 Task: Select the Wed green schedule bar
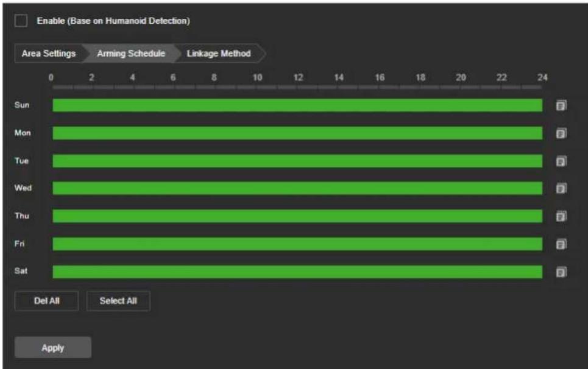pos(297,188)
